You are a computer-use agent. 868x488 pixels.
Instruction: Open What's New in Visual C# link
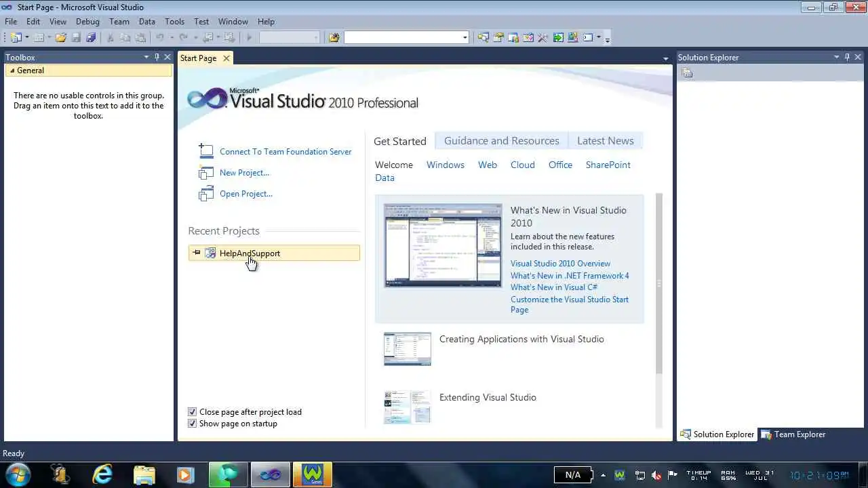point(554,287)
